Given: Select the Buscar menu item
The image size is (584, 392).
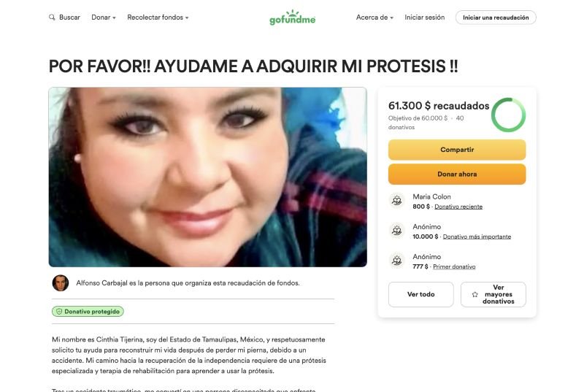Looking at the screenshot, I should pos(64,18).
